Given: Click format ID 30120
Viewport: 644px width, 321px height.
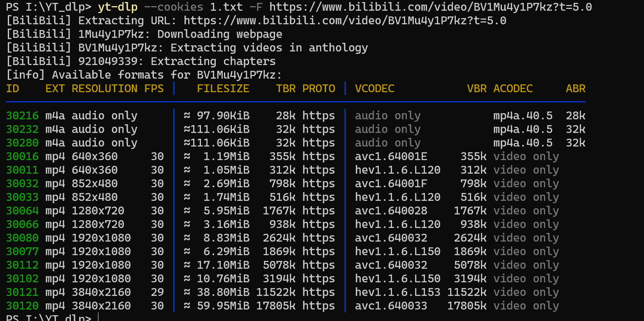Looking at the screenshot, I should point(22,306).
